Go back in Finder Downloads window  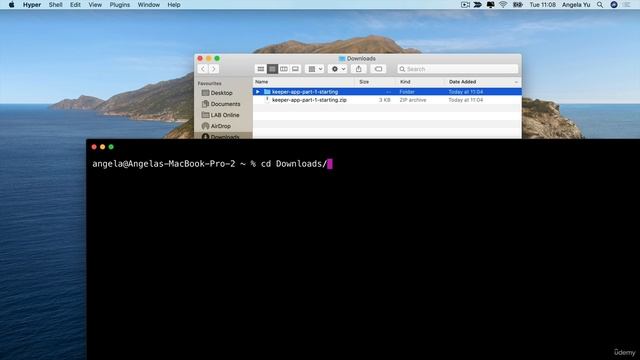(203, 69)
